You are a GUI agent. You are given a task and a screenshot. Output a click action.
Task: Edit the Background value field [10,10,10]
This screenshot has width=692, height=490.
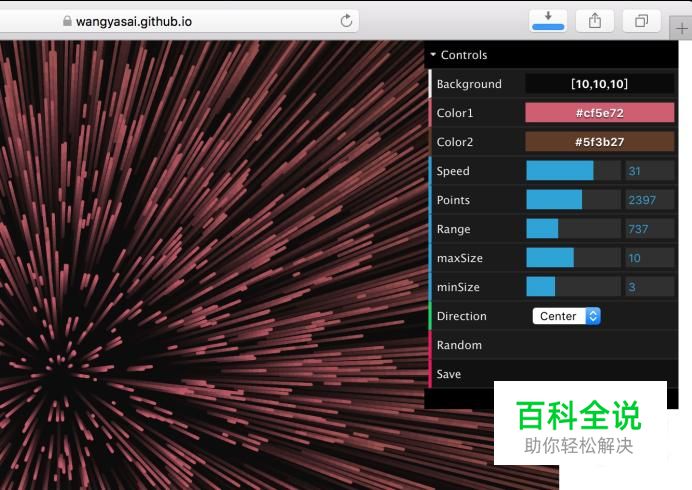point(600,84)
